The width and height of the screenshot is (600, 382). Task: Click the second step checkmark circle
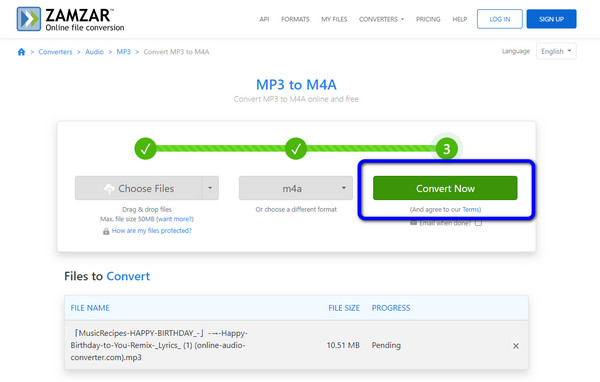pos(296,149)
